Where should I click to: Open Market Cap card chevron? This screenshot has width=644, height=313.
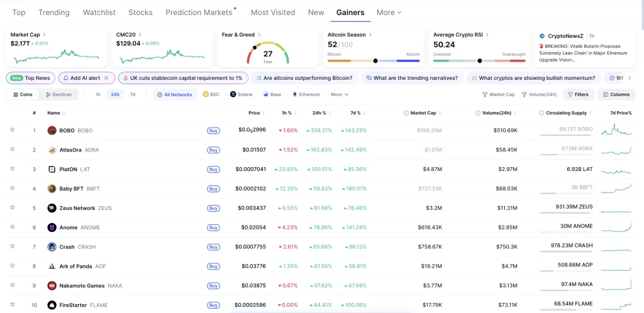point(45,35)
